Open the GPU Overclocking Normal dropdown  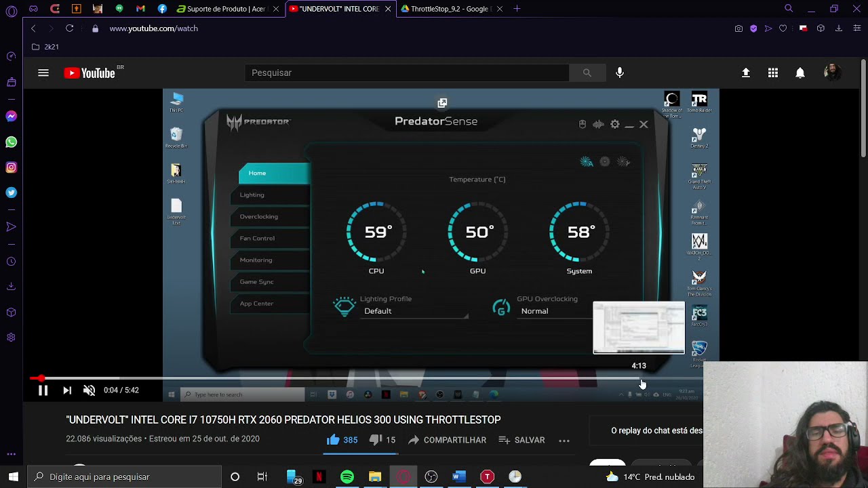pos(556,311)
